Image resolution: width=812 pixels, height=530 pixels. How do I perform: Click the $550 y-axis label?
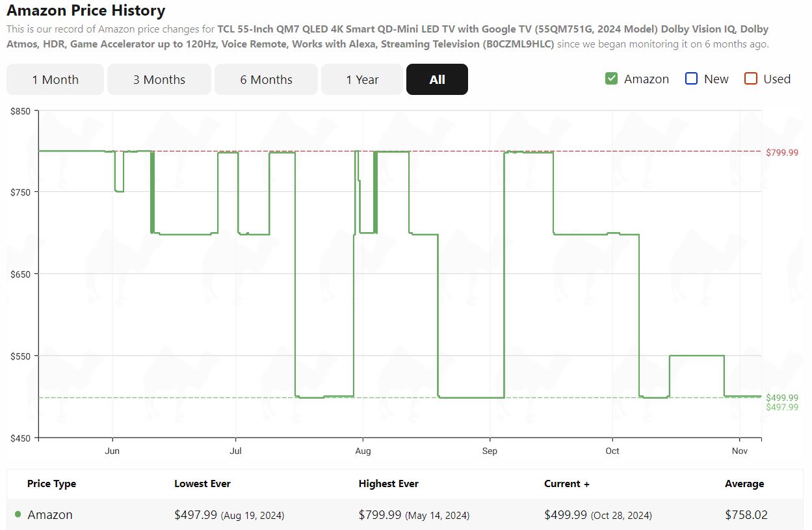point(20,356)
